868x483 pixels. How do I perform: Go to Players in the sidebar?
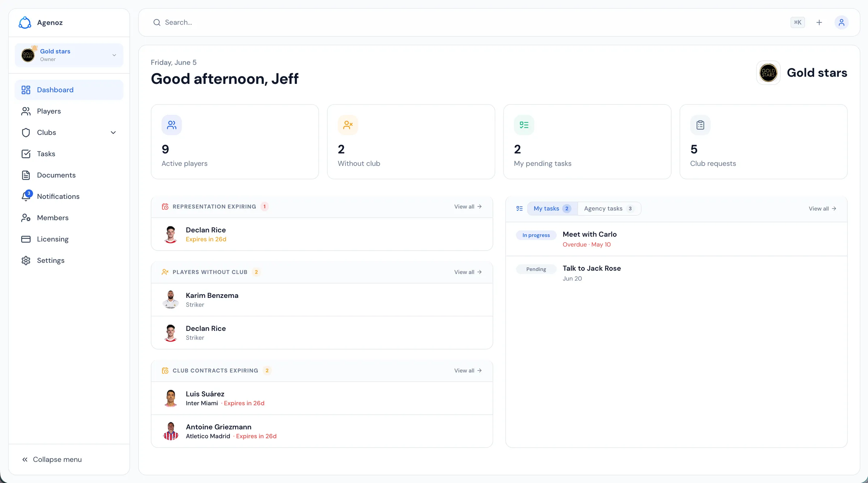point(69,111)
